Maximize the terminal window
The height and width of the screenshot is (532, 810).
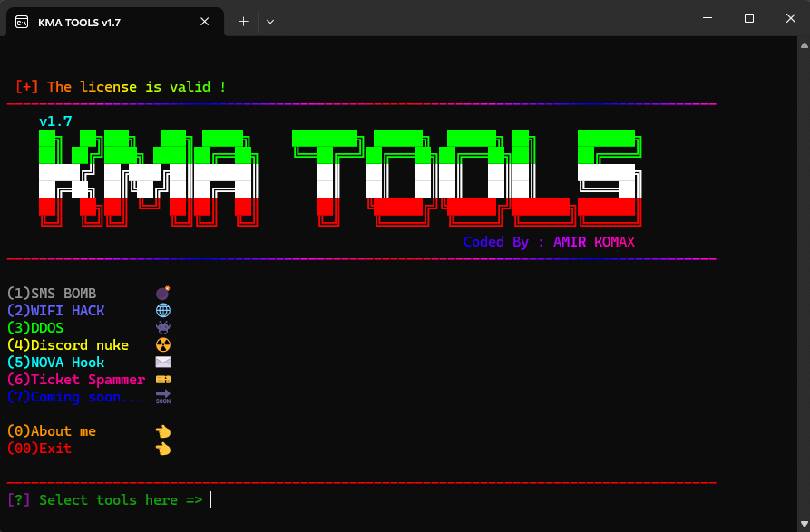tap(748, 18)
